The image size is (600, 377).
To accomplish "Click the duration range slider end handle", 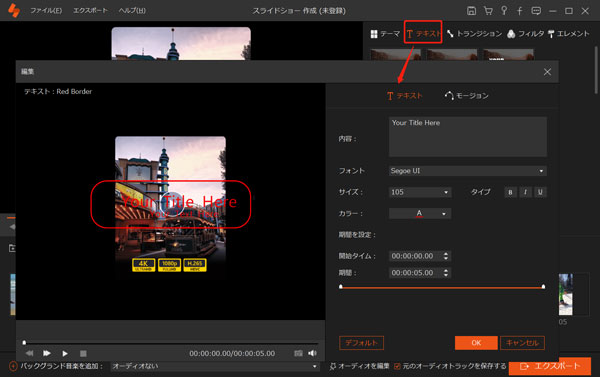I will [x=543, y=286].
